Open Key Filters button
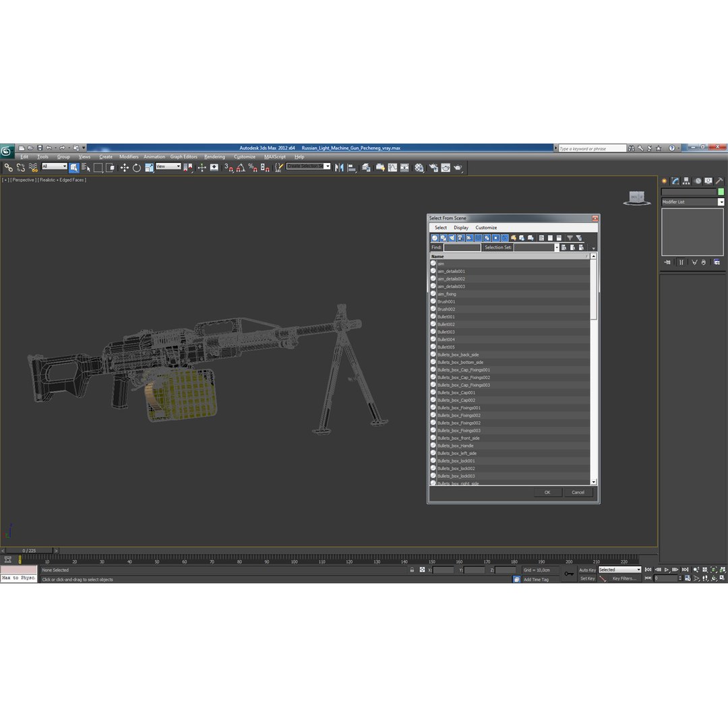Screen dimensions: 728x728 click(x=624, y=578)
